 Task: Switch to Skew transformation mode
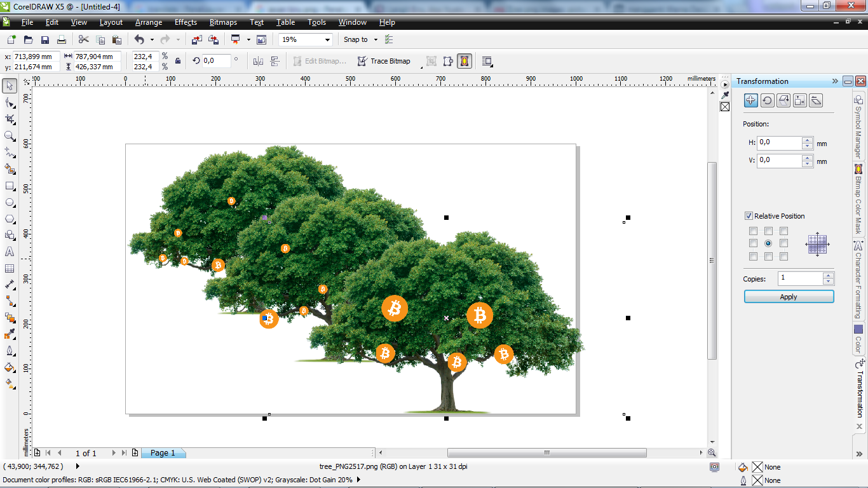(x=817, y=100)
